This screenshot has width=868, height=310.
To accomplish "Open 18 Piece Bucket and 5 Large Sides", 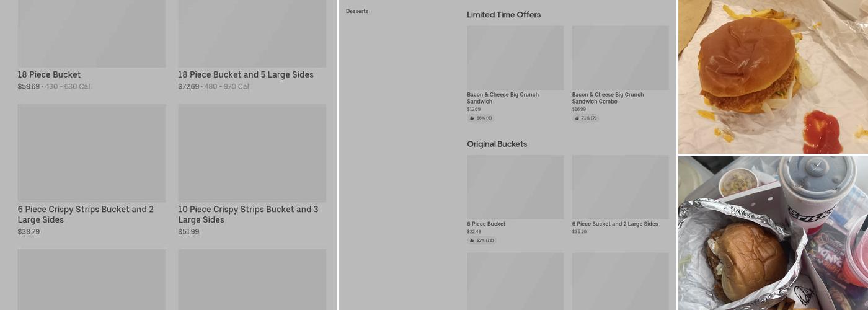I will pos(246,74).
